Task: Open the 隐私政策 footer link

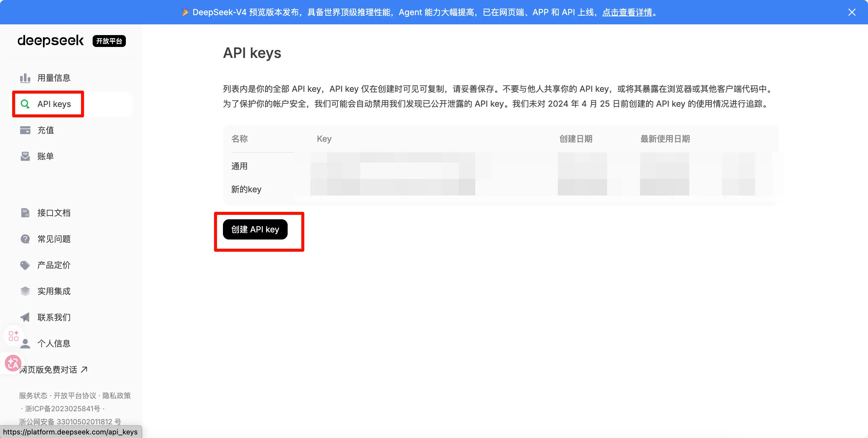Action: click(116, 396)
